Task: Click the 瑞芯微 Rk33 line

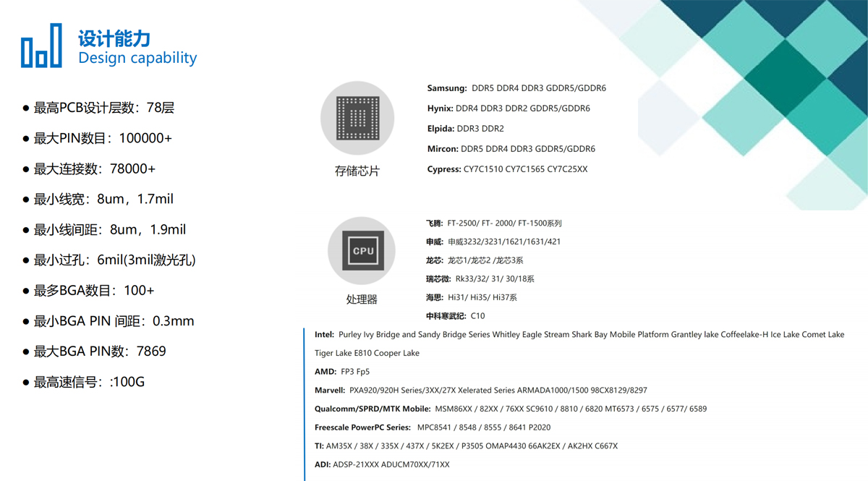Action: point(480,278)
